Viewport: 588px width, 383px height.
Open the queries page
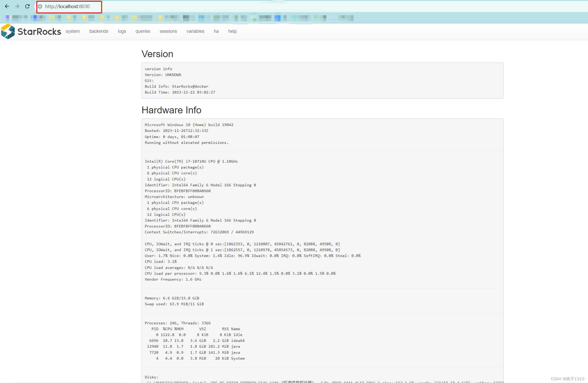(x=143, y=31)
